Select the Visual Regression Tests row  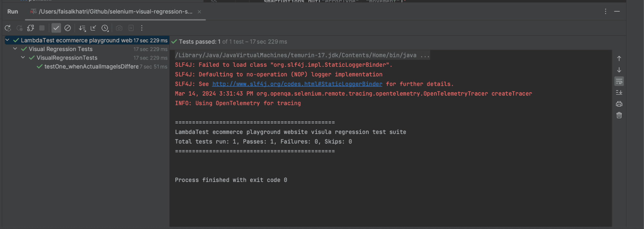point(86,49)
